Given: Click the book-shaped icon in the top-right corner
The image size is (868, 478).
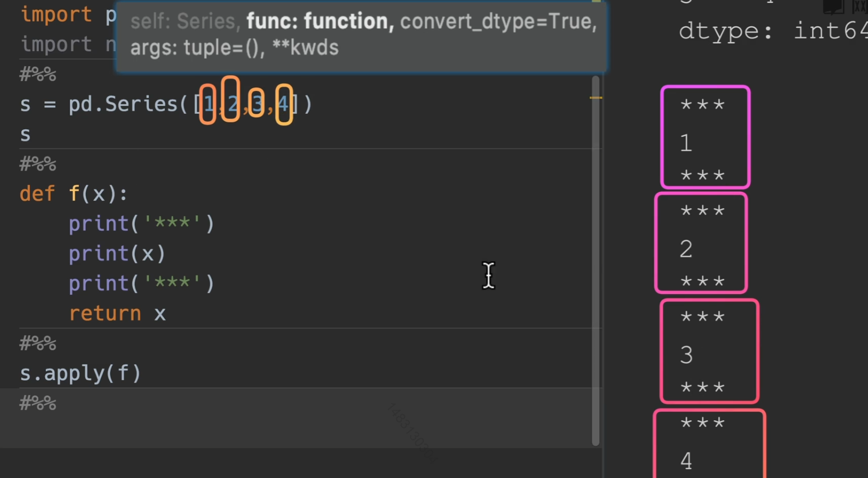Looking at the screenshot, I should [833, 7].
